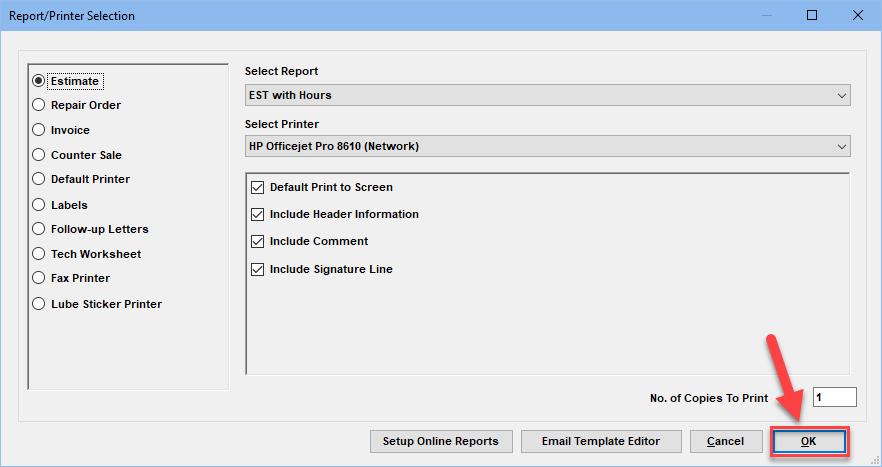Screen dimensions: 882x467
Task: Select the Repair Order radio button
Action: pyautogui.click(x=39, y=105)
